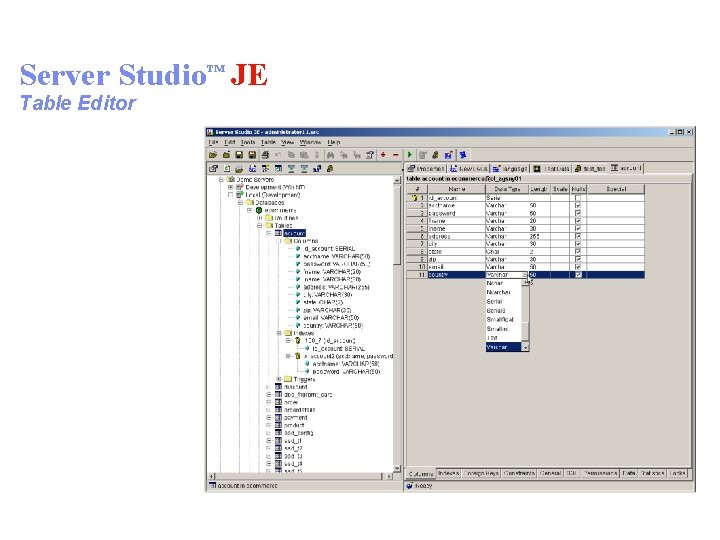
Task: Click the blue pin icon ending the toolbar
Action: click(462, 155)
